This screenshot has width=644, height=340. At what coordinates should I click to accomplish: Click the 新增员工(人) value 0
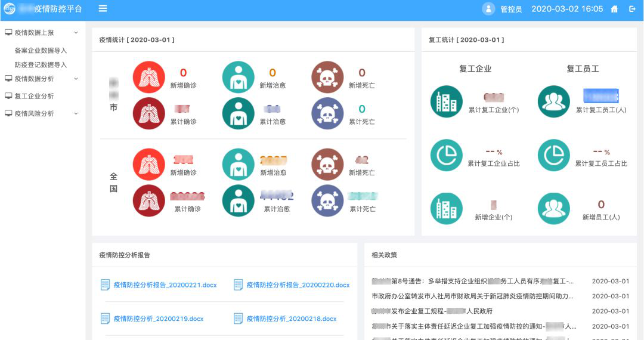point(601,205)
